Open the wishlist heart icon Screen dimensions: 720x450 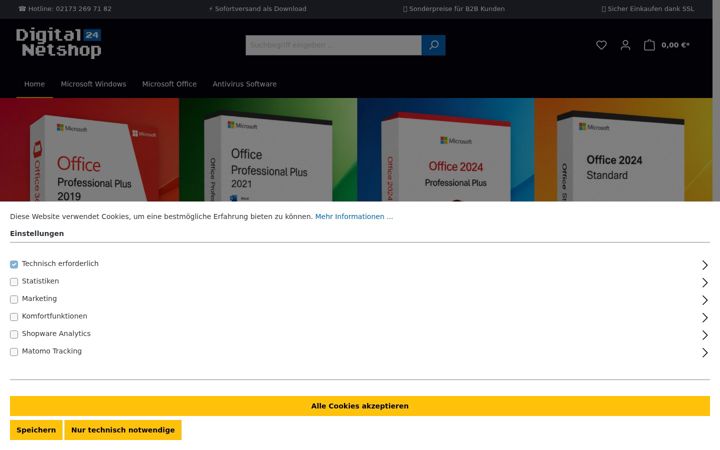click(x=601, y=45)
